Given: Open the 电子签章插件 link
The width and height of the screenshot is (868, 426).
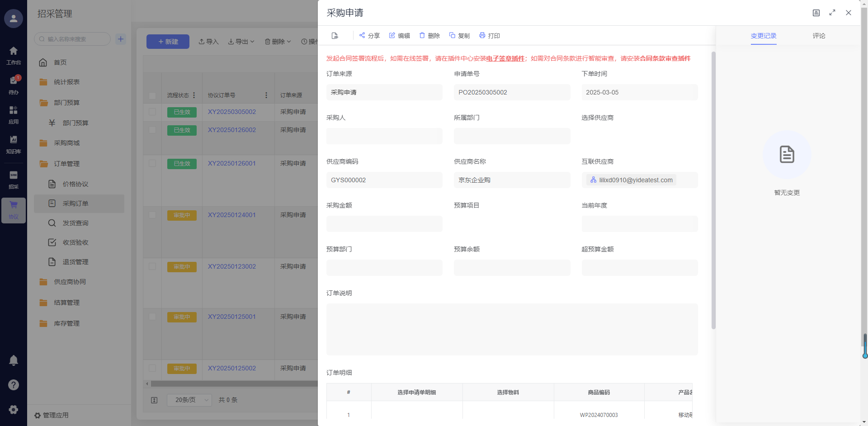Looking at the screenshot, I should pos(505,58).
